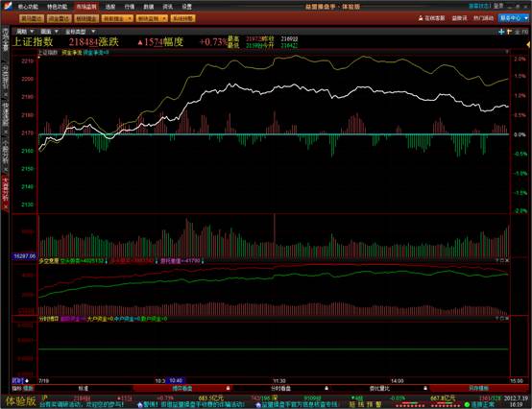Viewport: 532px width, 409px height.
Task: Click lock icon on 委比量比 tab
Action: tap(425, 388)
